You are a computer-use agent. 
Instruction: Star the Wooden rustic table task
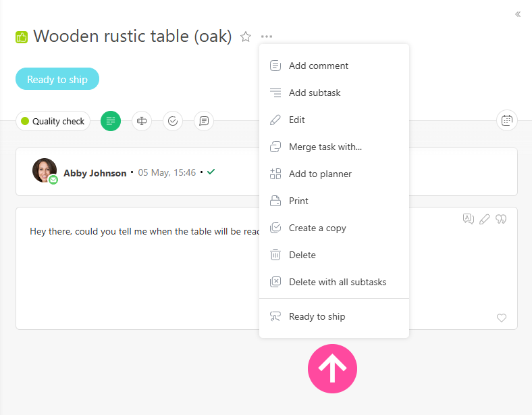click(x=245, y=36)
